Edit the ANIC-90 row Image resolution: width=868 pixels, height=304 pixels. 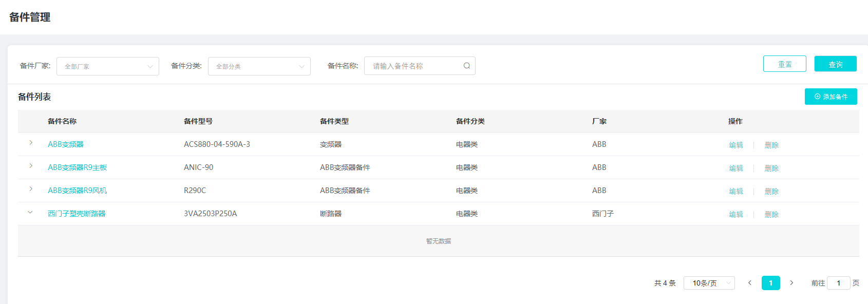click(x=736, y=168)
